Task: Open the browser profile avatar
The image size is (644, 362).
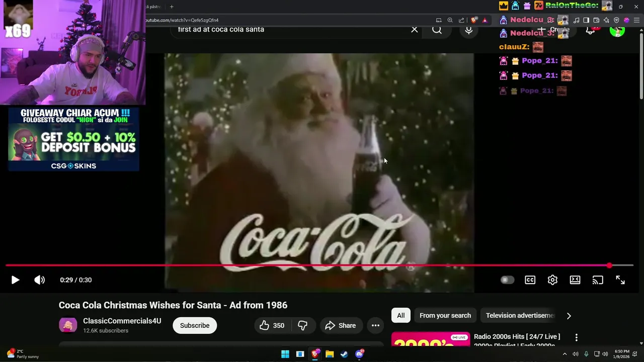Action: tap(626, 20)
